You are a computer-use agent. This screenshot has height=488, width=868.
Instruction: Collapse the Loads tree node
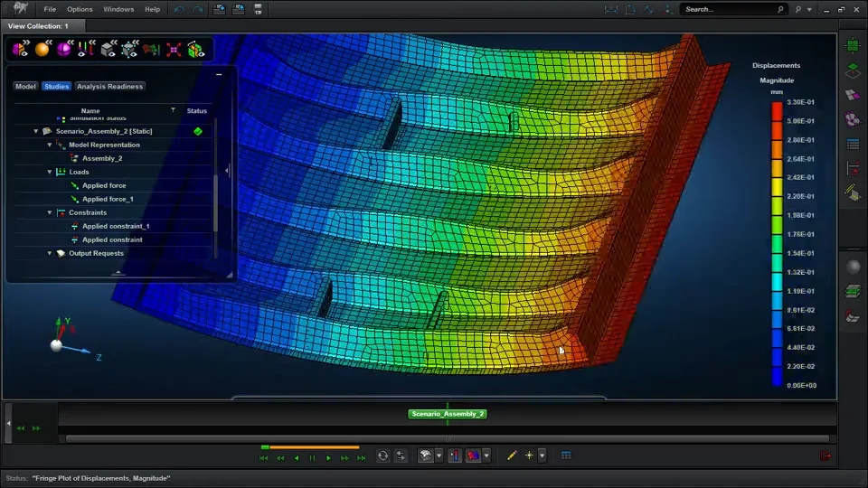coord(50,172)
